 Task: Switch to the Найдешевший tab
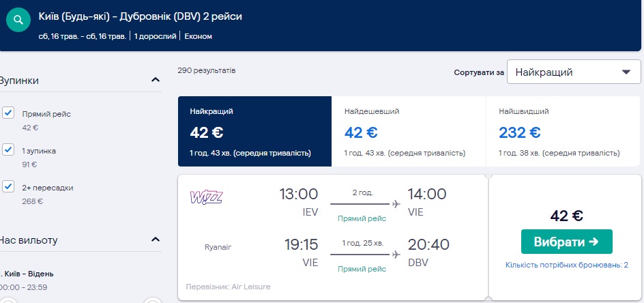(409, 131)
